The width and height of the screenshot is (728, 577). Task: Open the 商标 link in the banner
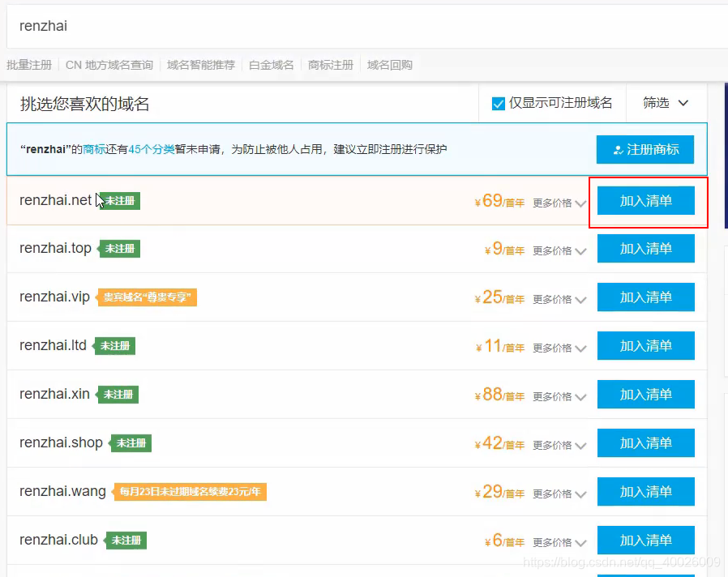coord(94,149)
